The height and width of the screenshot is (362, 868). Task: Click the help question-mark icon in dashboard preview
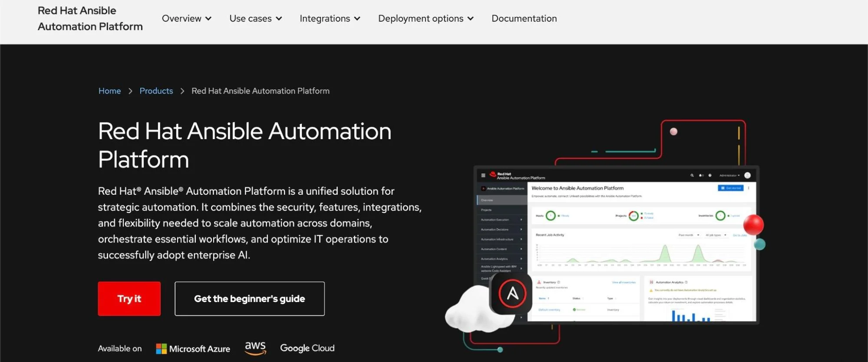(710, 176)
